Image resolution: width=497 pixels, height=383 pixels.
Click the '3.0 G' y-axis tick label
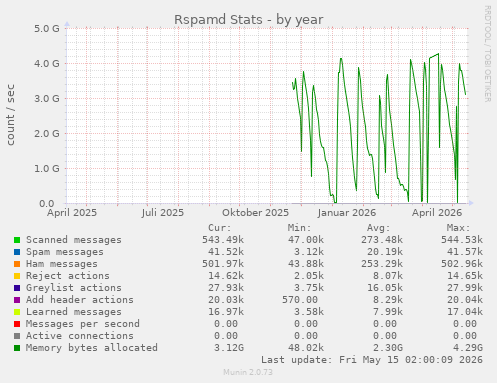click(x=47, y=98)
